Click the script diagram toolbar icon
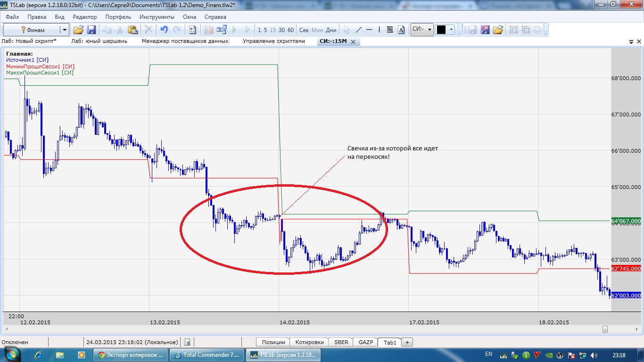 [x=221, y=30]
